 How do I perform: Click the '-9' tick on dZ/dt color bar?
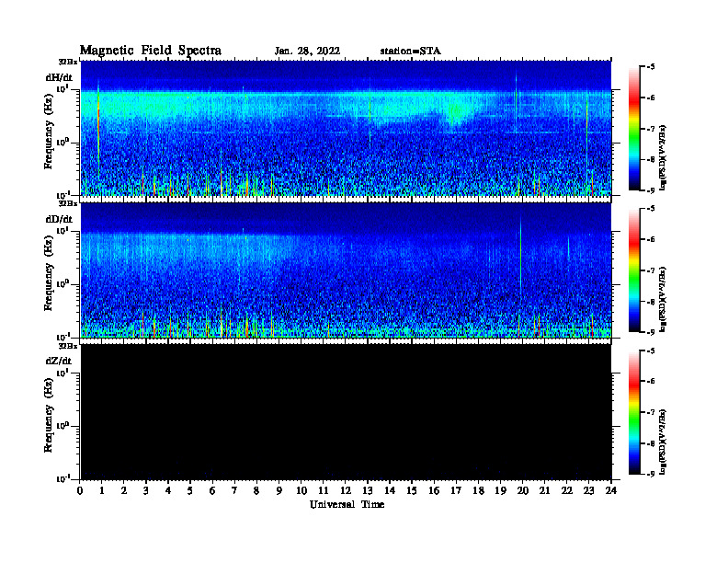point(651,474)
